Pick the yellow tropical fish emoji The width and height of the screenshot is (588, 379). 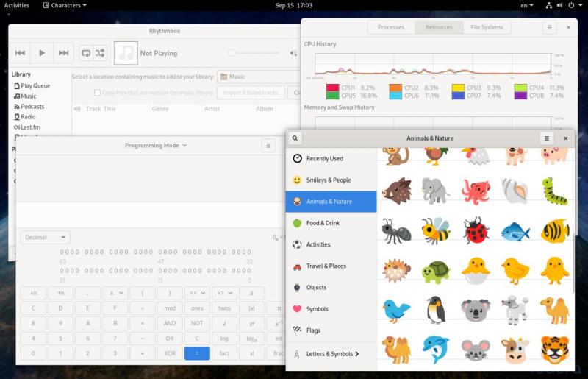click(x=555, y=230)
